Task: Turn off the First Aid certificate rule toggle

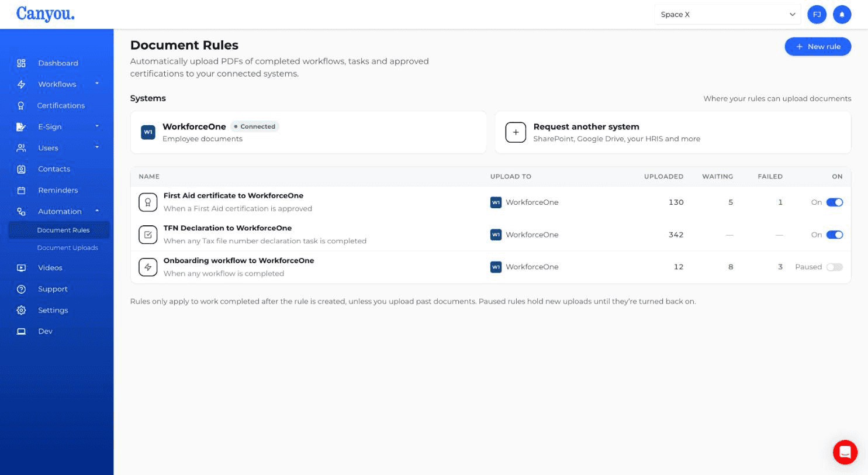Action: pos(835,202)
